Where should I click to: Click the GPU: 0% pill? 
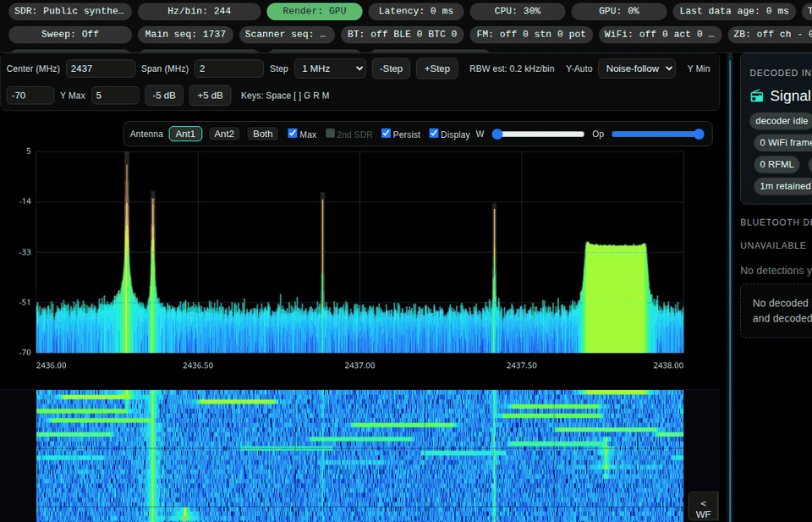coord(619,11)
